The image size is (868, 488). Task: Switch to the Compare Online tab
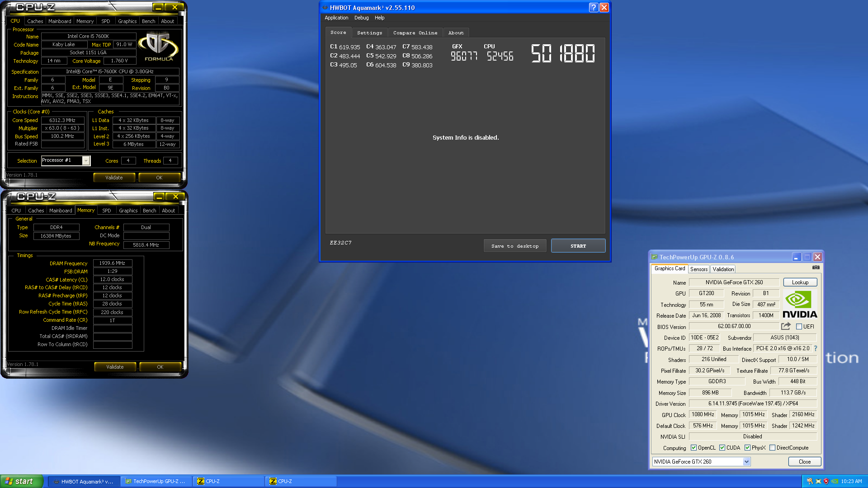point(415,33)
